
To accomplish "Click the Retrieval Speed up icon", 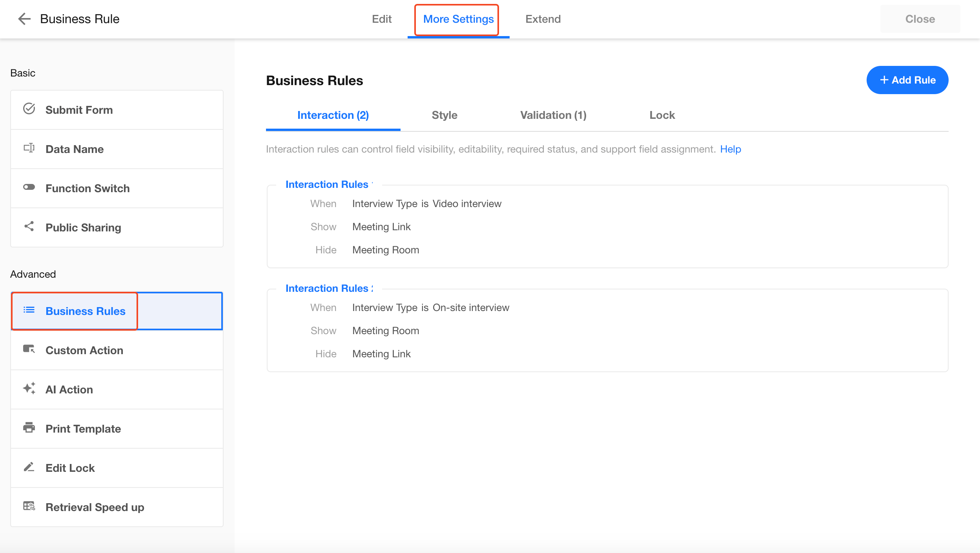I will [29, 506].
